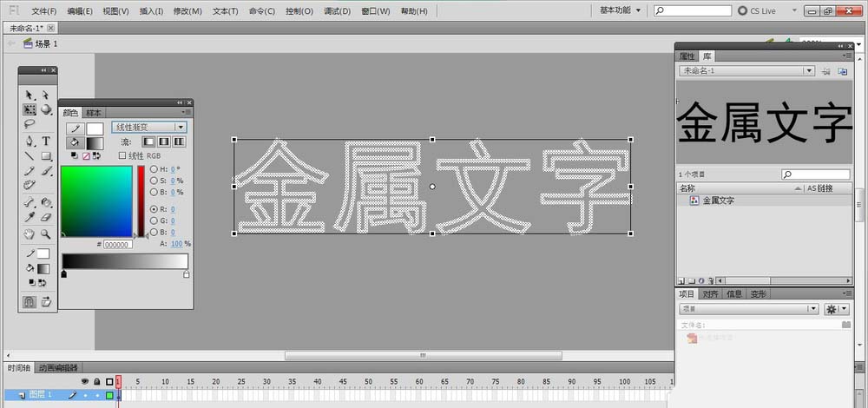
Task: Switch to the 属性 properties tab
Action: pos(687,56)
